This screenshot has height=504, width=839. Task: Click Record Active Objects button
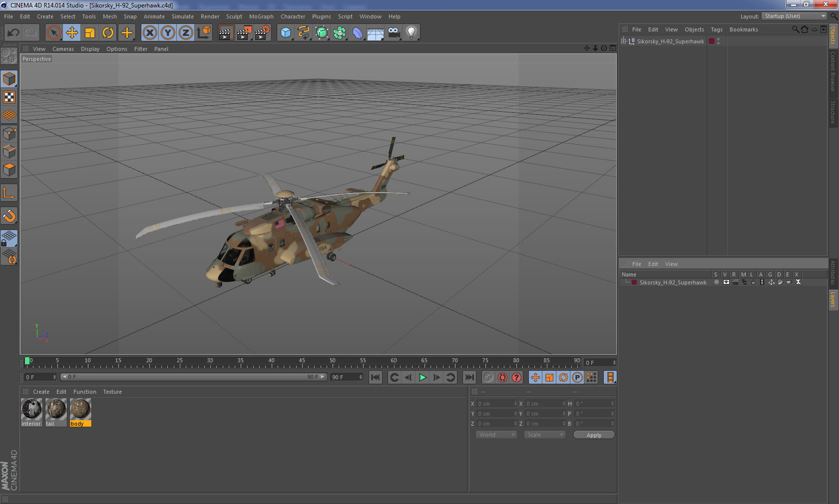[x=488, y=377]
